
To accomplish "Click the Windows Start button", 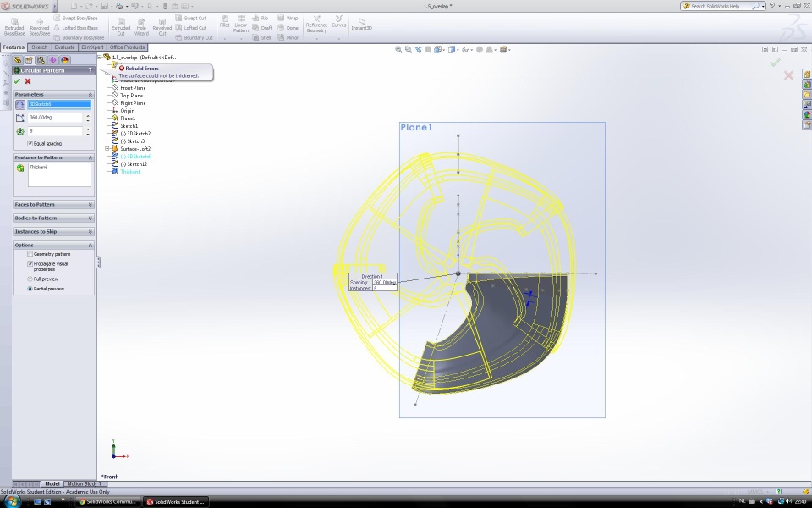I will click(12, 501).
